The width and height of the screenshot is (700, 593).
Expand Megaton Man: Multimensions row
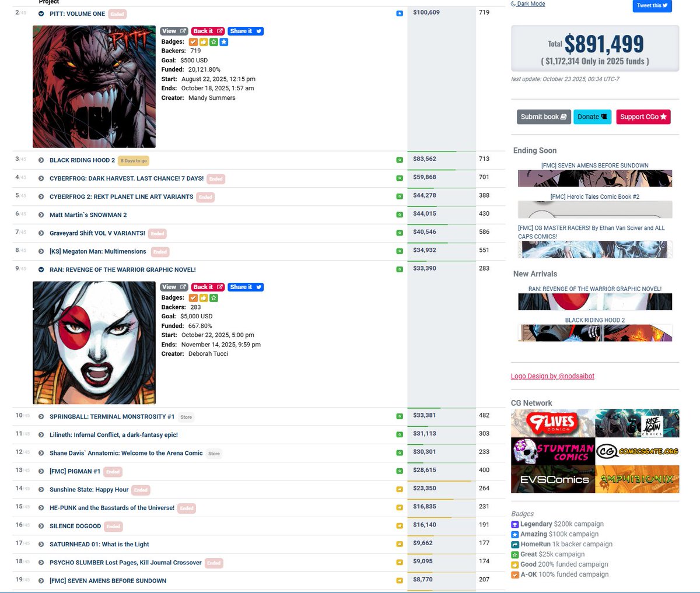click(x=41, y=252)
